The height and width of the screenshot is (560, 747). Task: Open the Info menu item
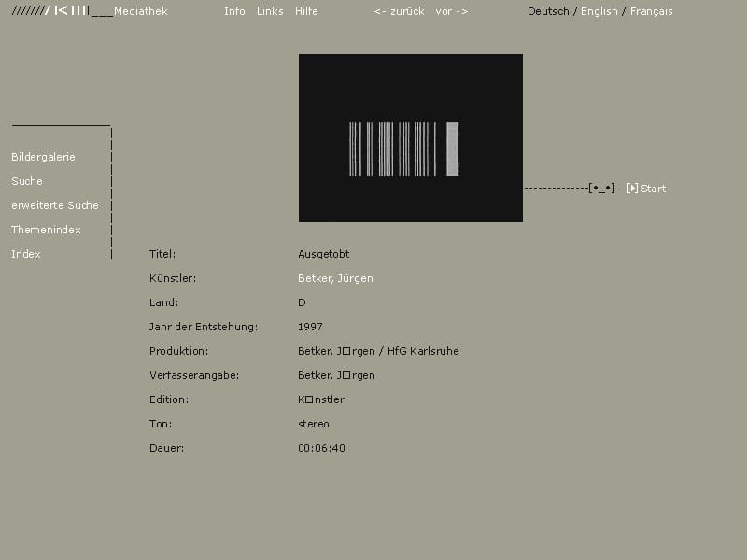(x=234, y=11)
